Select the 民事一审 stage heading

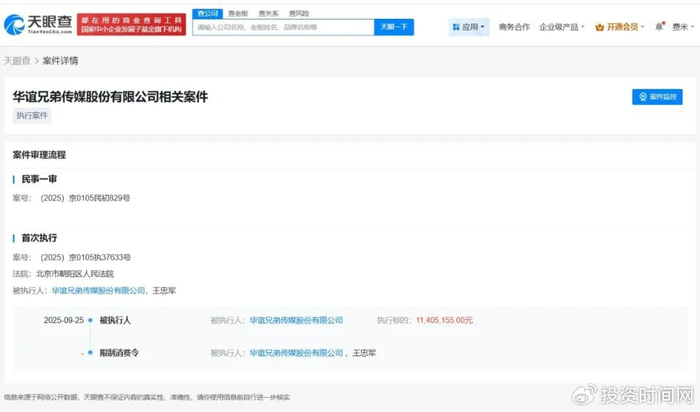coord(39,179)
